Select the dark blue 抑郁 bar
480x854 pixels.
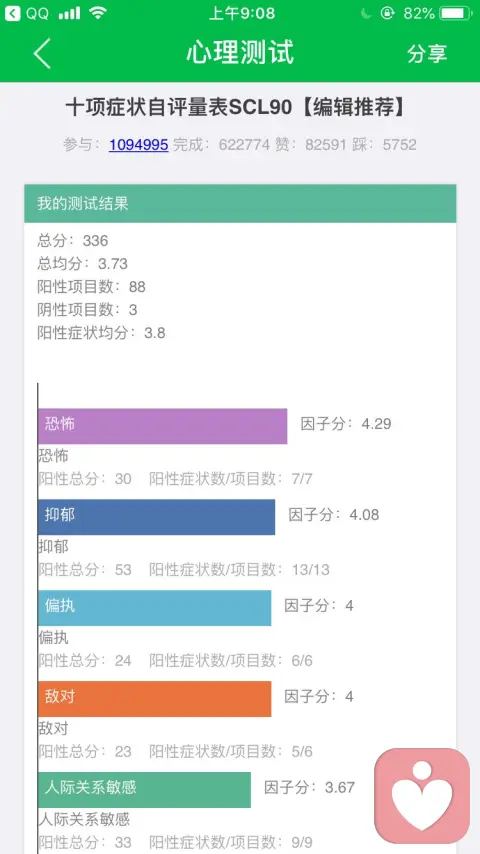coord(156,517)
